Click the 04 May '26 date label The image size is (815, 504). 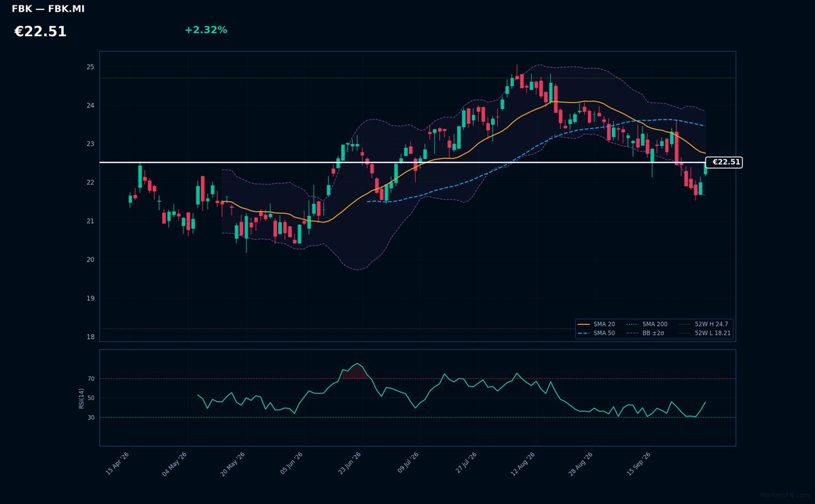174,464
